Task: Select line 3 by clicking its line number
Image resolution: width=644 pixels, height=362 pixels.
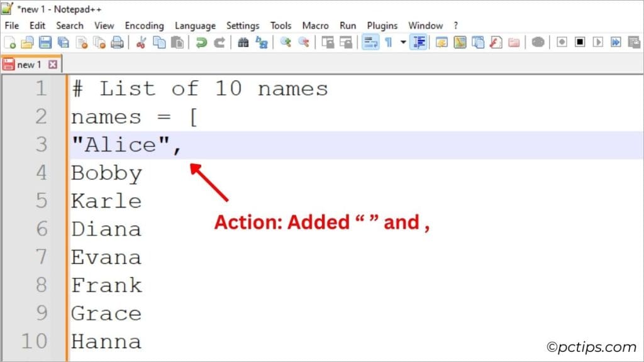Action: 41,145
